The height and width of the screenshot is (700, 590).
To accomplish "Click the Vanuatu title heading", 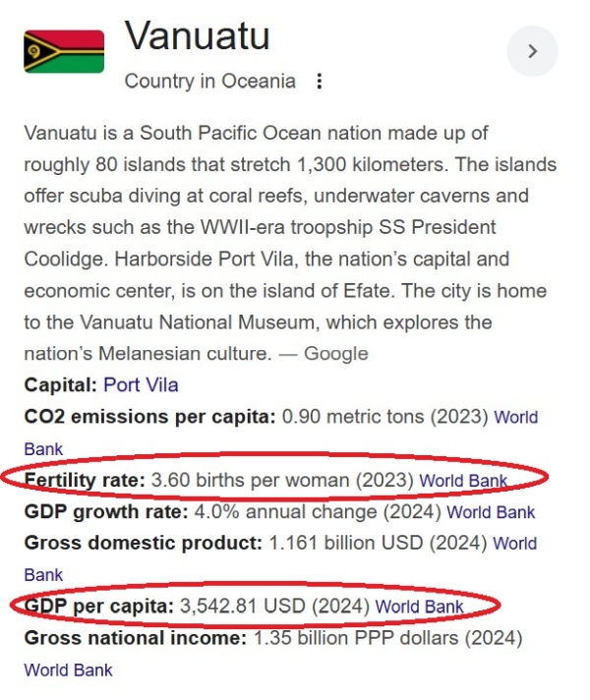I will [197, 37].
